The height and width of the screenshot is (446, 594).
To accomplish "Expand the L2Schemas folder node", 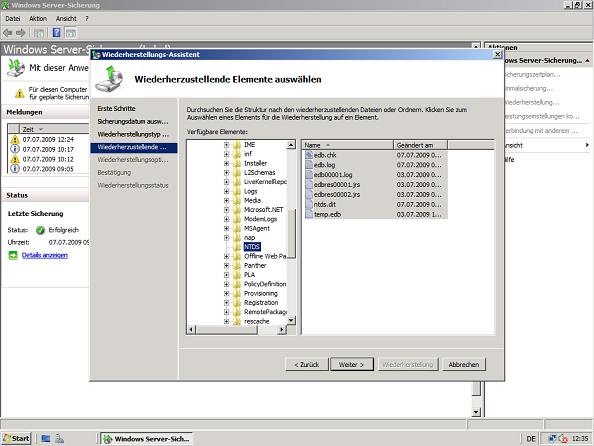I will coord(227,172).
